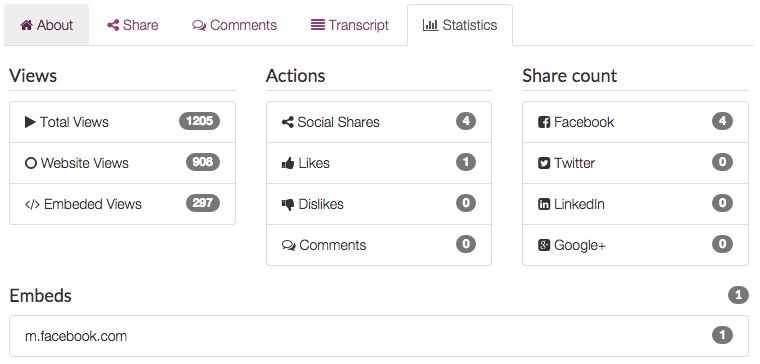Click the Social Shares row label

(338, 122)
